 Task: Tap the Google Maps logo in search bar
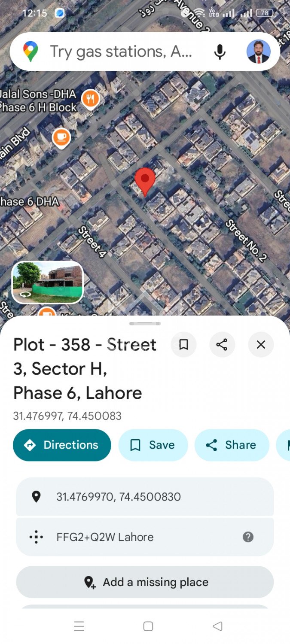pyautogui.click(x=31, y=52)
